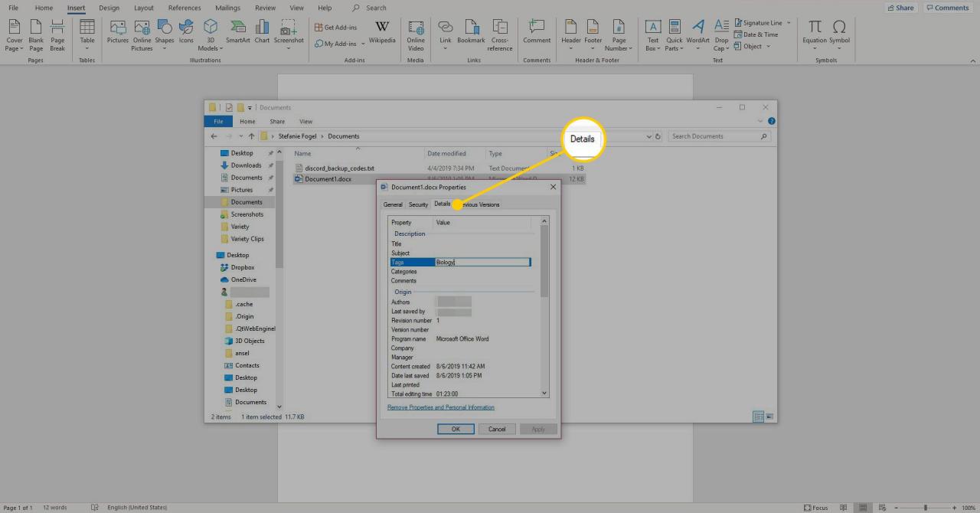Open the File tab in File Explorer

[x=218, y=121]
